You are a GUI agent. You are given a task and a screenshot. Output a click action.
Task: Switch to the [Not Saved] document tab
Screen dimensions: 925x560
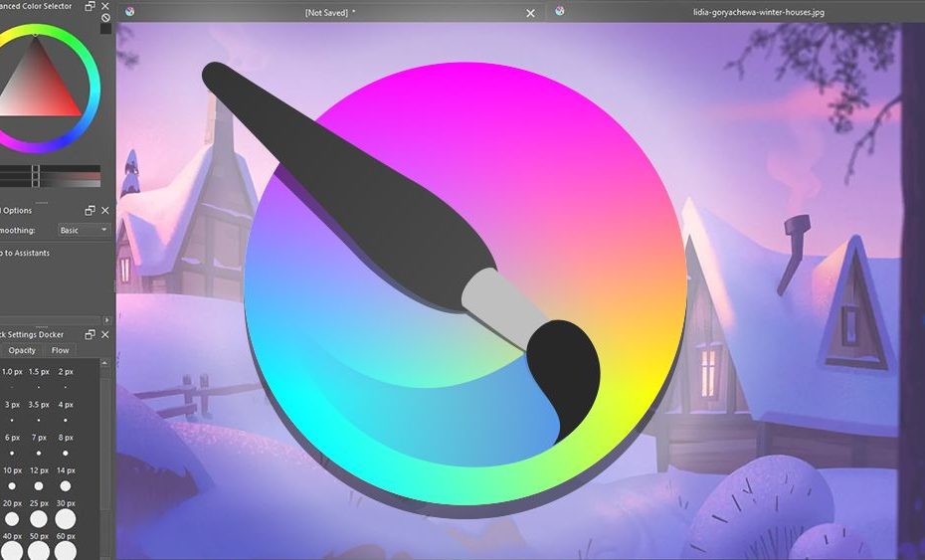click(329, 12)
